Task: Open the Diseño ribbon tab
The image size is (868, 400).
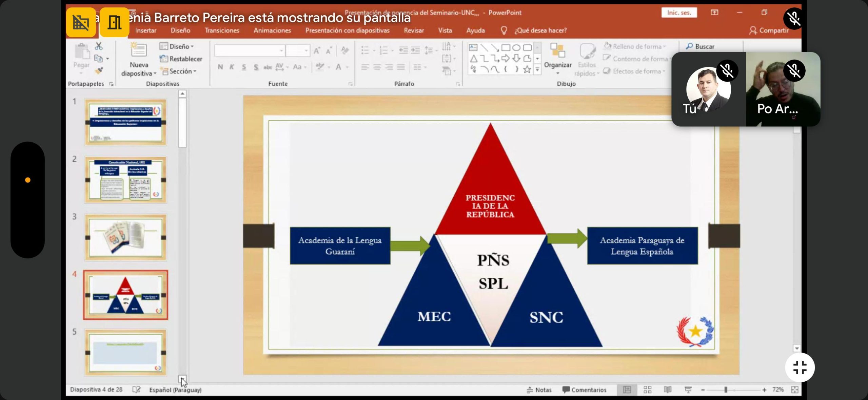Action: tap(180, 30)
